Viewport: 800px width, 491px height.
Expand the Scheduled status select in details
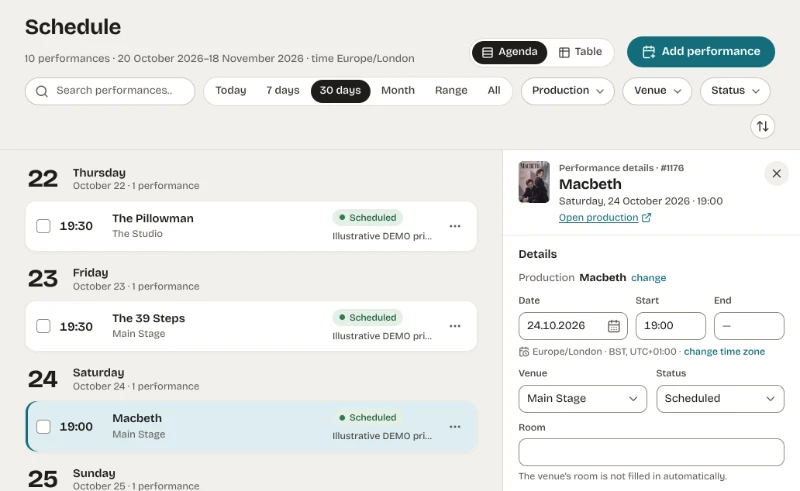point(720,399)
